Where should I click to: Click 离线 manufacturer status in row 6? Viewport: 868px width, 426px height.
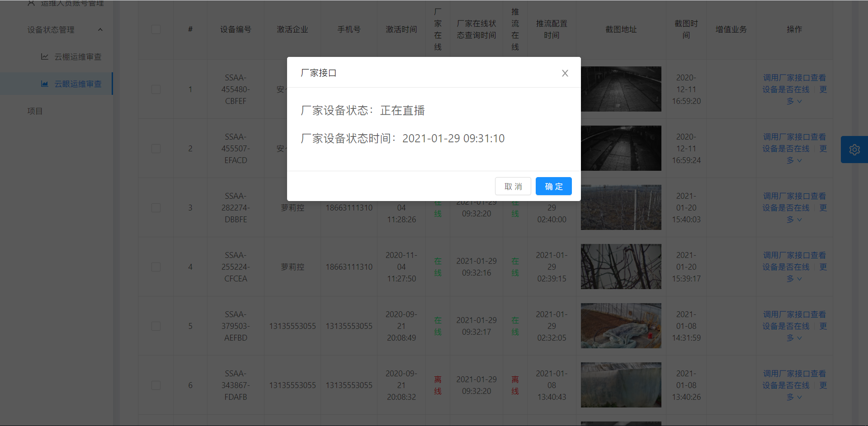[x=438, y=385]
